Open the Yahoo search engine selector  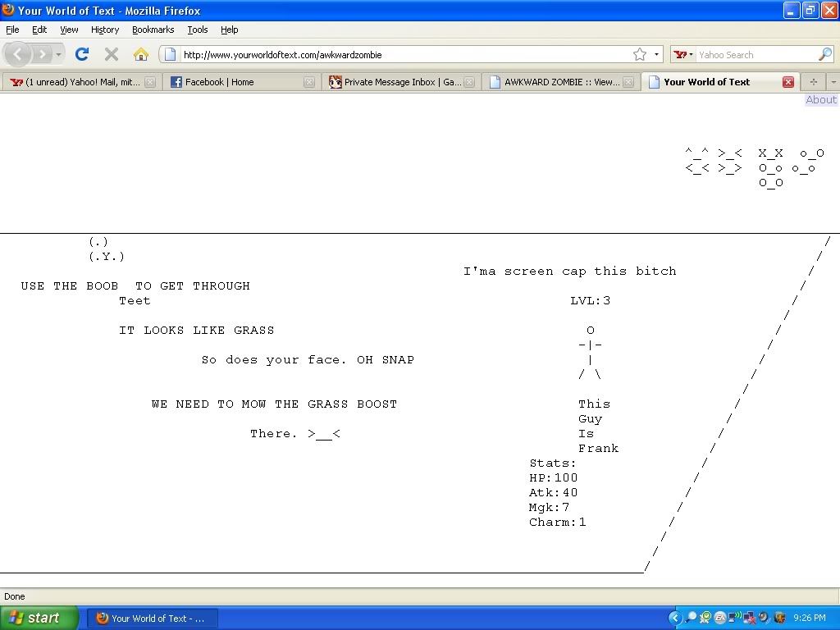click(x=683, y=55)
